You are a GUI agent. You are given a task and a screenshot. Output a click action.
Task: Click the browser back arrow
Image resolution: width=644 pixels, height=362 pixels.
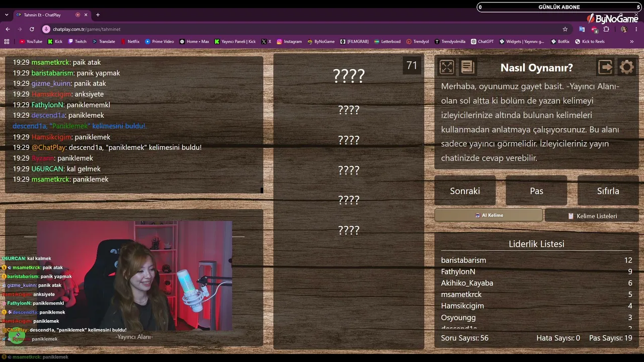tap(8, 29)
